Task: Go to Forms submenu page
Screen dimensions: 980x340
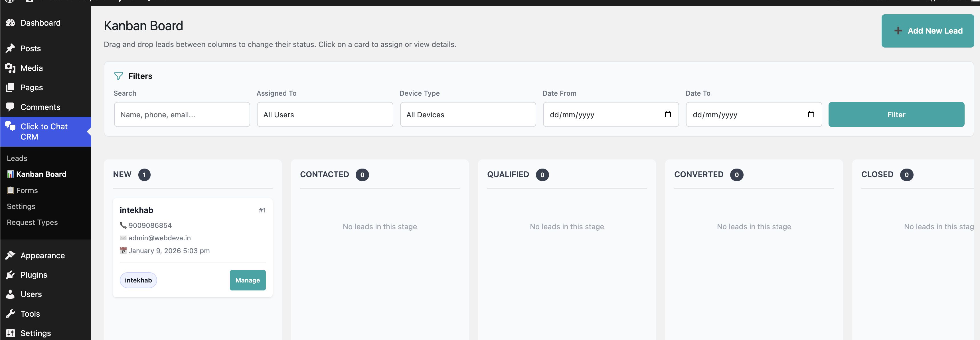Action: 27,190
